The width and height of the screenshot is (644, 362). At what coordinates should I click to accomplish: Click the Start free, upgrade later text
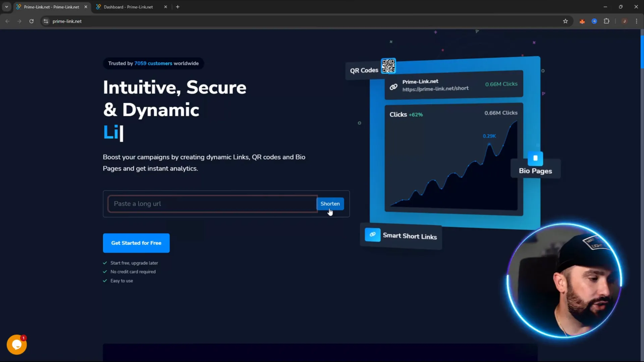pyautogui.click(x=134, y=263)
